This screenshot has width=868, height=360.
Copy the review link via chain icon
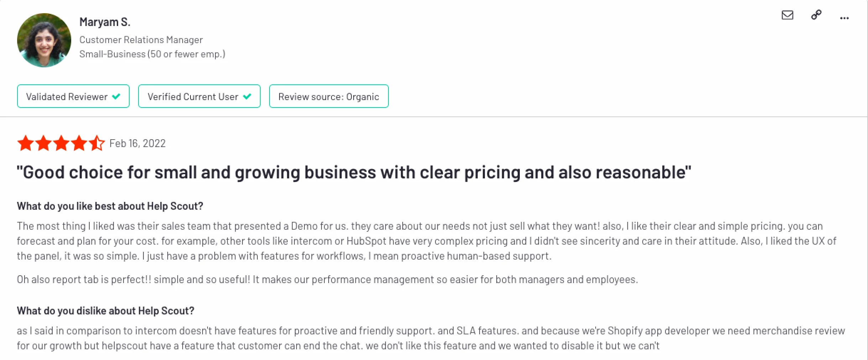816,16
